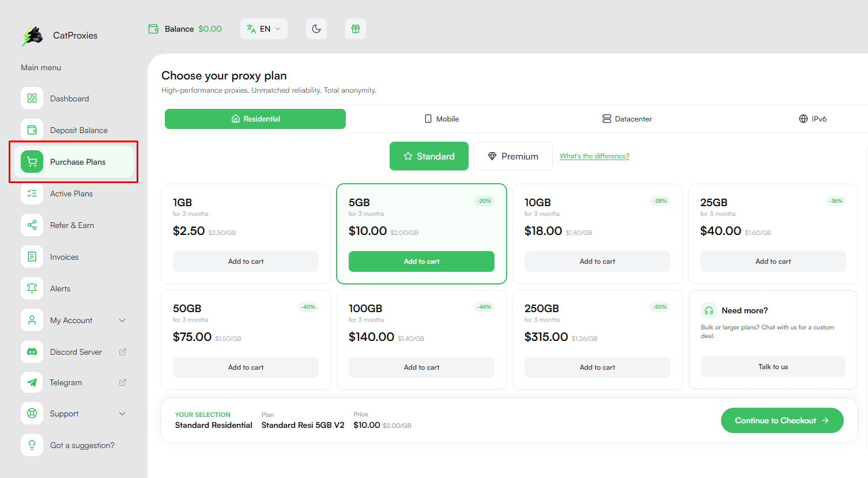This screenshot has width=868, height=478.
Task: Expand the Support submenu chevron
Action: click(122, 413)
